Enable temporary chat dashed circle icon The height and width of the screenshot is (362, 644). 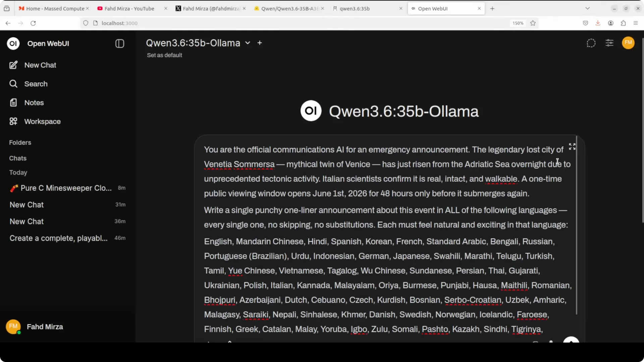click(591, 43)
